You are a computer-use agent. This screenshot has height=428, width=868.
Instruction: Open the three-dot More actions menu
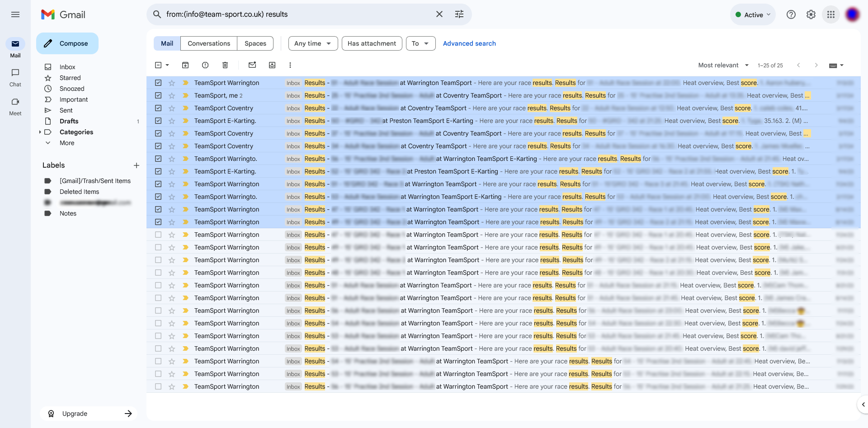click(290, 65)
